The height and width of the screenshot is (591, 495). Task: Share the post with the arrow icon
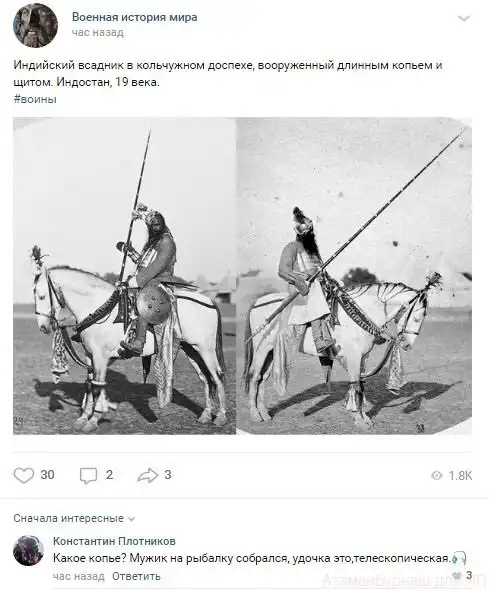click(147, 475)
